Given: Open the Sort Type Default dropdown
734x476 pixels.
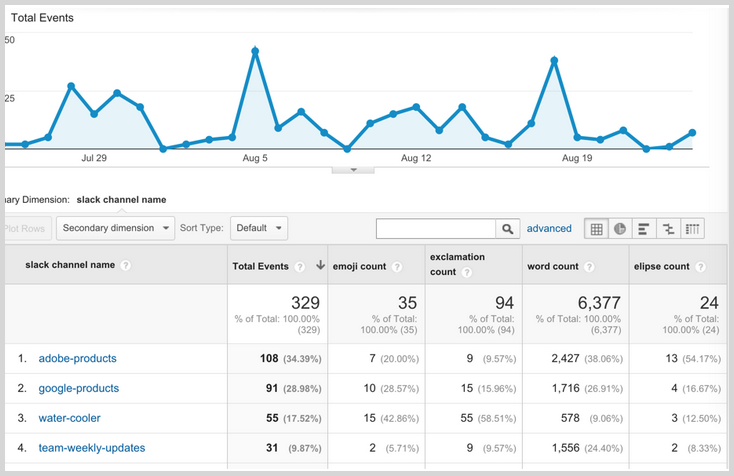Looking at the screenshot, I should (259, 228).
